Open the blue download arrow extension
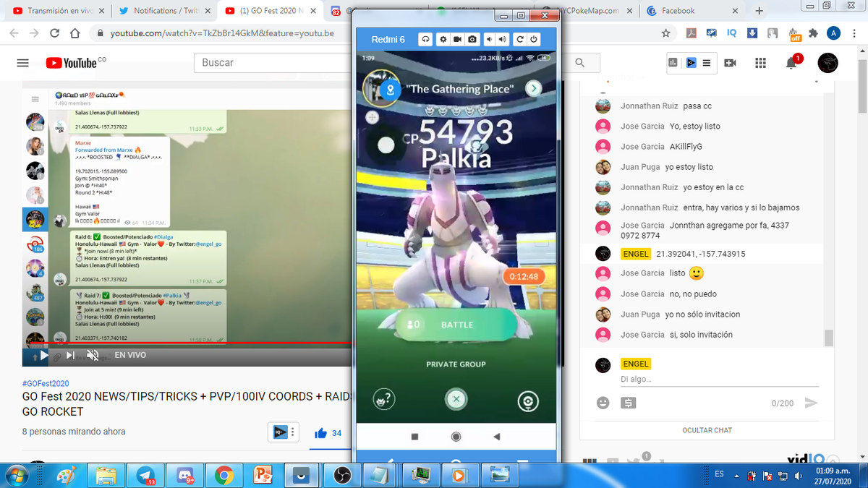868x488 pixels. tap(752, 33)
